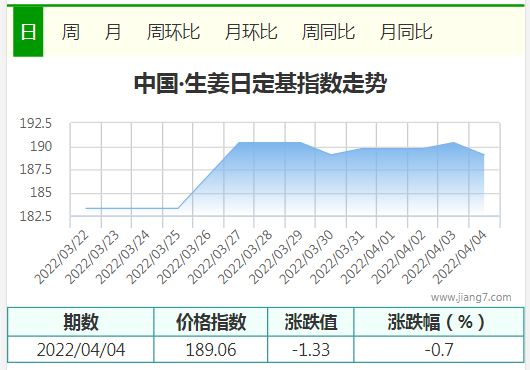Click the 2022/03/27 axis label
The width and height of the screenshot is (530, 370).
pyautogui.click(x=214, y=257)
